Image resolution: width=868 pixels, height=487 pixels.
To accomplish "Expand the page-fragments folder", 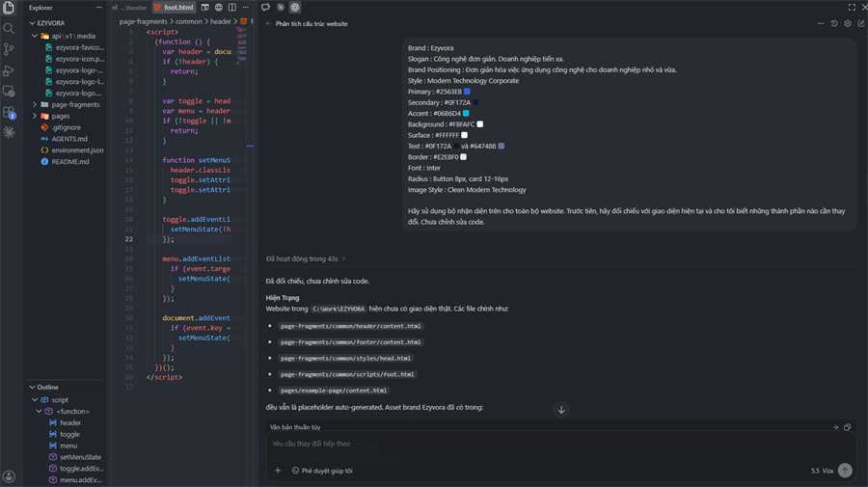I will 35,104.
